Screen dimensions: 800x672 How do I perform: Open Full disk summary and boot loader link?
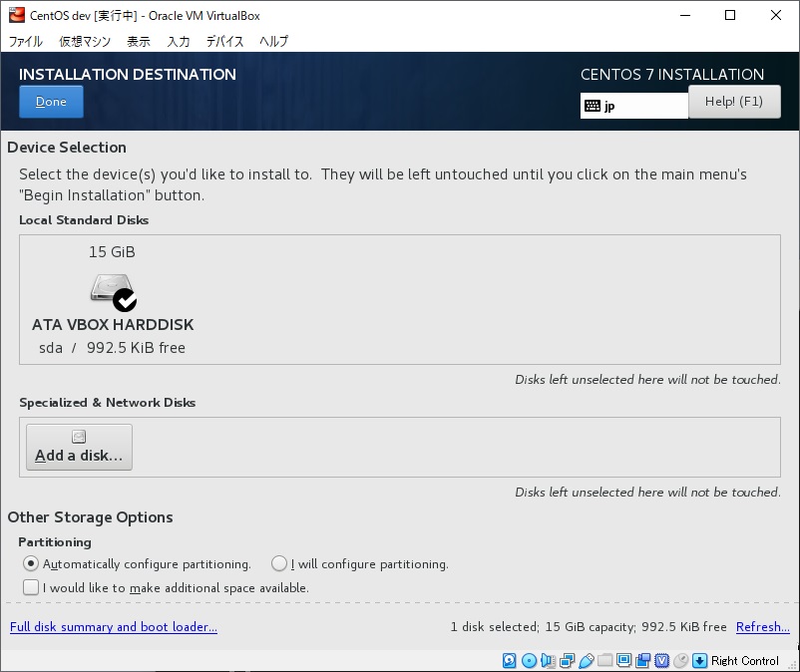pos(114,626)
